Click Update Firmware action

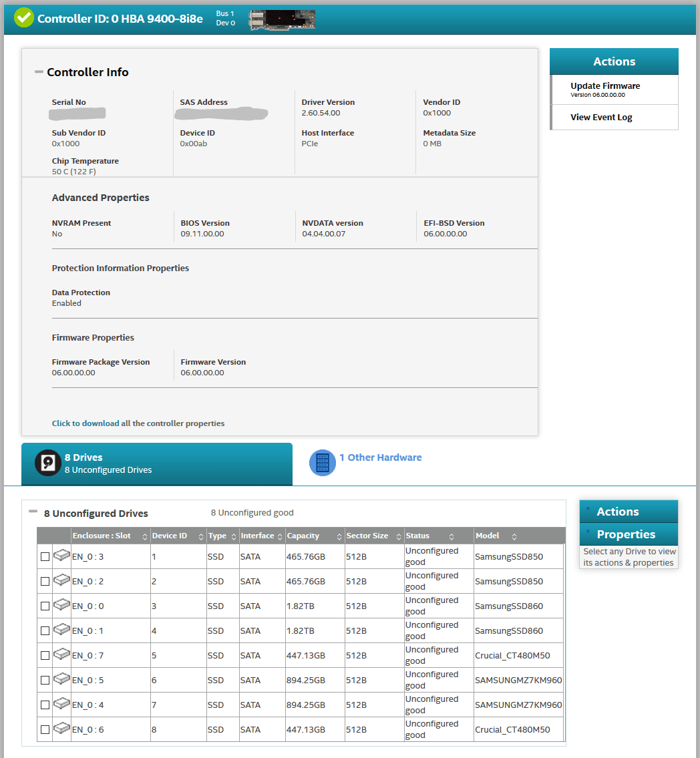[615, 89]
